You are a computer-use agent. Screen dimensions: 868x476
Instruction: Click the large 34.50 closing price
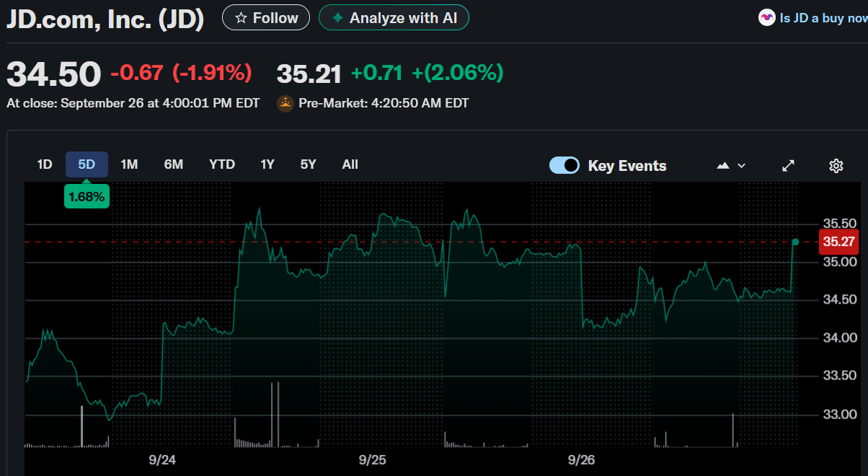(x=54, y=74)
